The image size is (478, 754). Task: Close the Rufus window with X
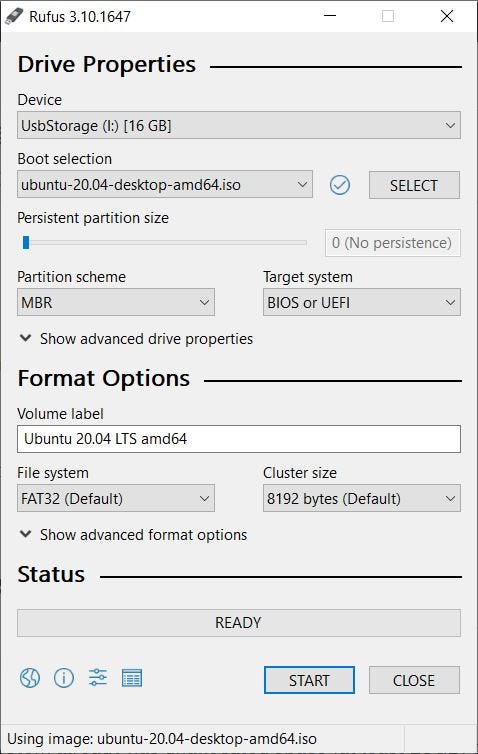(x=447, y=16)
